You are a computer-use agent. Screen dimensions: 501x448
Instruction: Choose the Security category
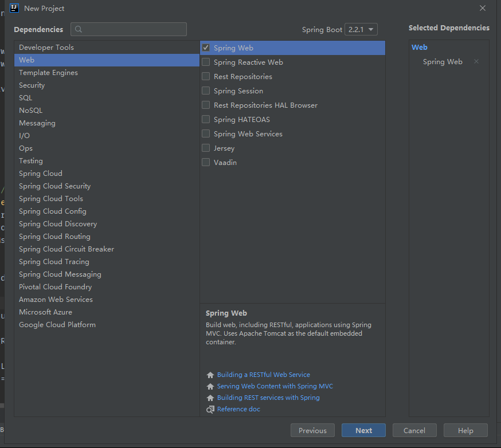[x=107, y=85]
